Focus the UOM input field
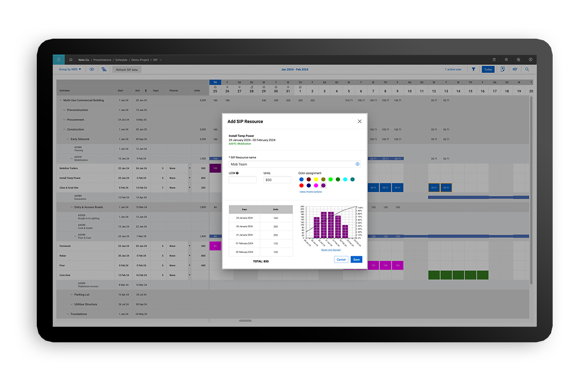The height and width of the screenshot is (381, 588). click(242, 180)
